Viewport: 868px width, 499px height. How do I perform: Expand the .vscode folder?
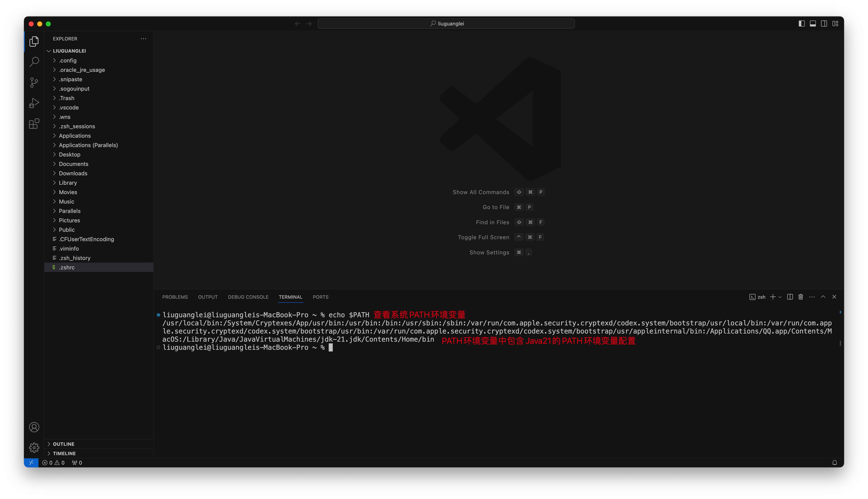(99, 107)
